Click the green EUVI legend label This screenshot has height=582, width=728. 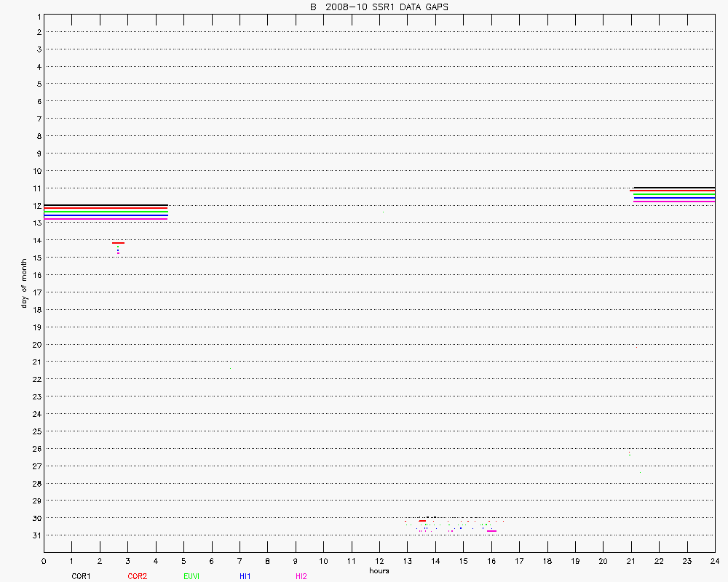[x=192, y=576]
